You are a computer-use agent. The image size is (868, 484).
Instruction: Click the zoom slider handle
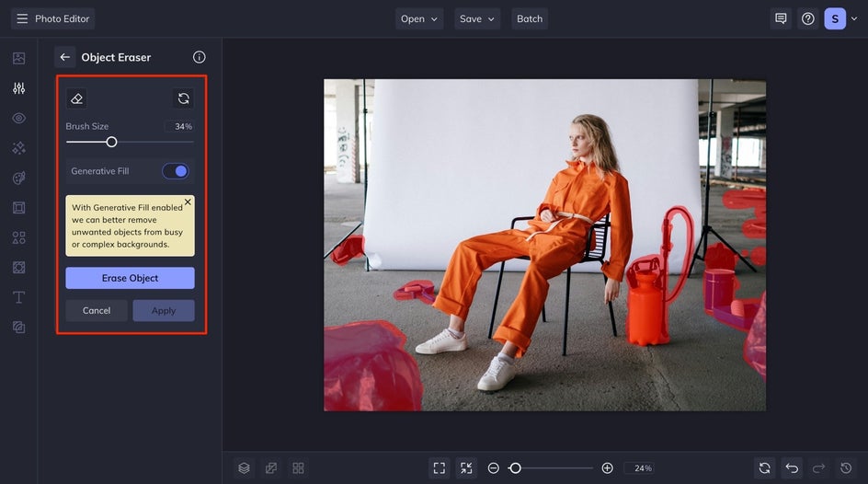[515, 468]
